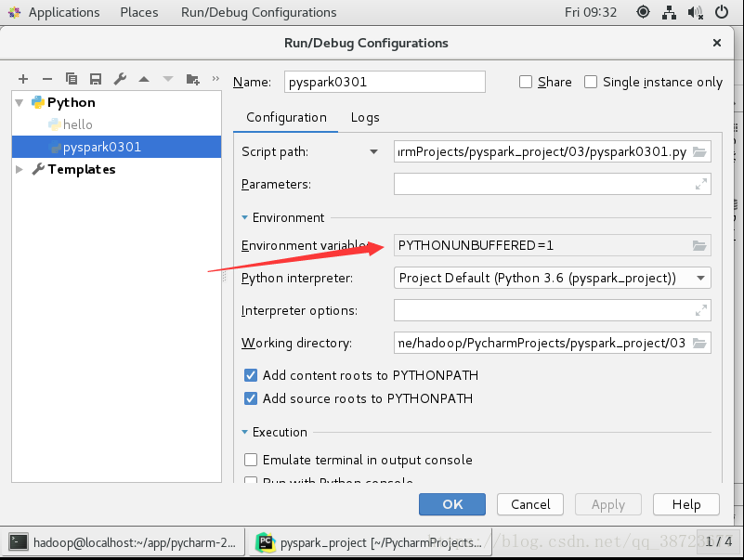Click into the Name input field

pyautogui.click(x=385, y=82)
